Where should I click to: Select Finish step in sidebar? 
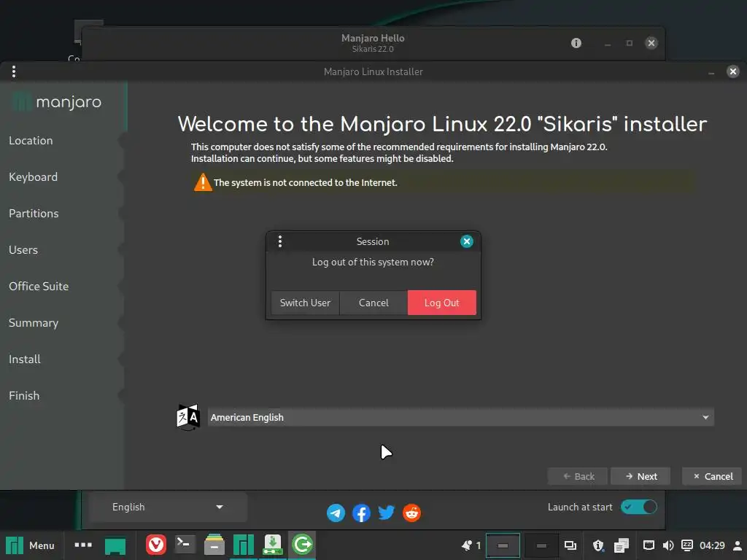tap(24, 396)
